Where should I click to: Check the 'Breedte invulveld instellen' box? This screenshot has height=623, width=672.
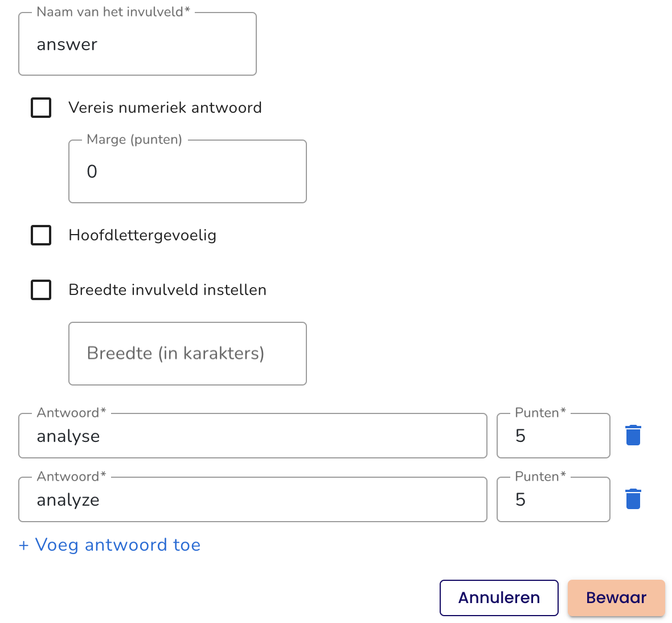pos(41,290)
